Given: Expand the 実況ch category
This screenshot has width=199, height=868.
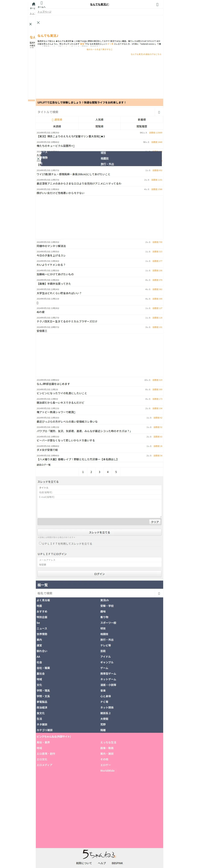Looking at the screenshot, I should pyautogui.click(x=104, y=600).
